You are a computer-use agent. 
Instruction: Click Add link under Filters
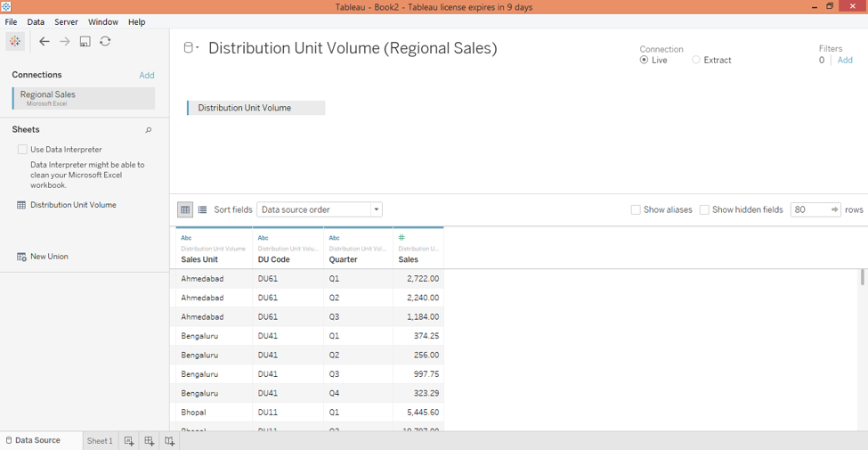[845, 61]
